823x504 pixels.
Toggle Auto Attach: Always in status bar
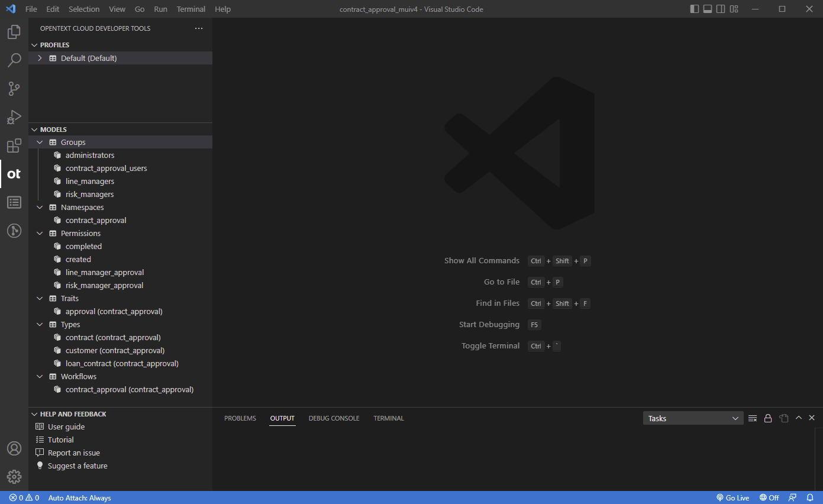click(x=80, y=497)
